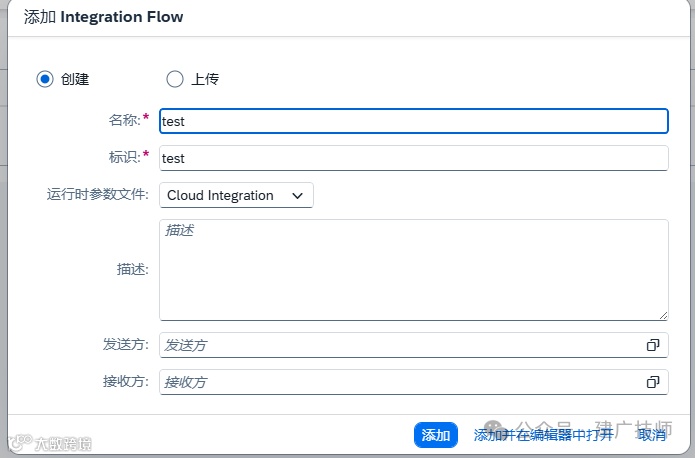Expand the chevron arrow beside Cloud Integration
Image resolution: width=695 pixels, height=458 pixels.
[x=297, y=196]
